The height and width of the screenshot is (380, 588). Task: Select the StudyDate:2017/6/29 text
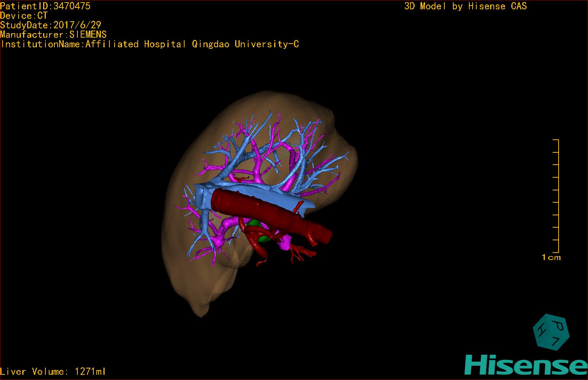point(51,25)
